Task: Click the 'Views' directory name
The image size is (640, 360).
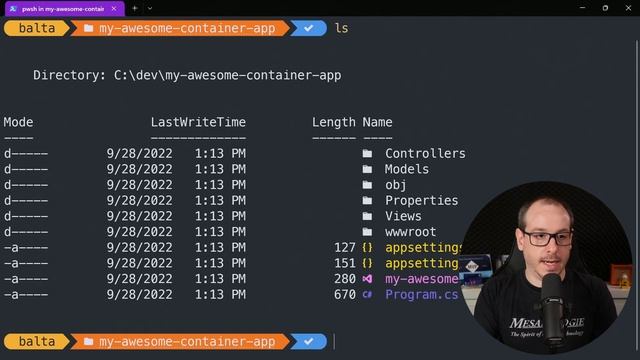Action: (403, 216)
